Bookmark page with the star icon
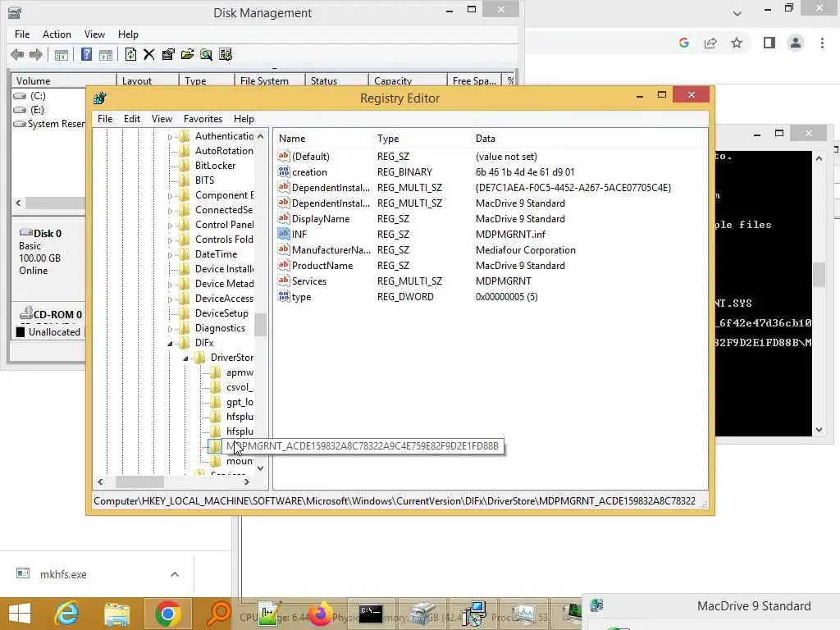840x630 pixels. (x=737, y=43)
